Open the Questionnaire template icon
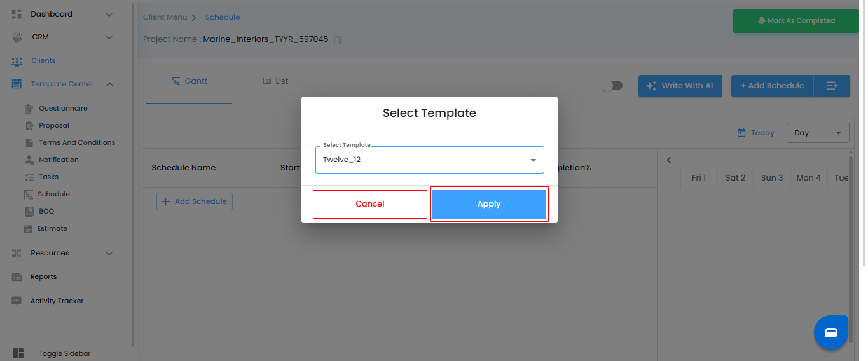 click(x=29, y=109)
